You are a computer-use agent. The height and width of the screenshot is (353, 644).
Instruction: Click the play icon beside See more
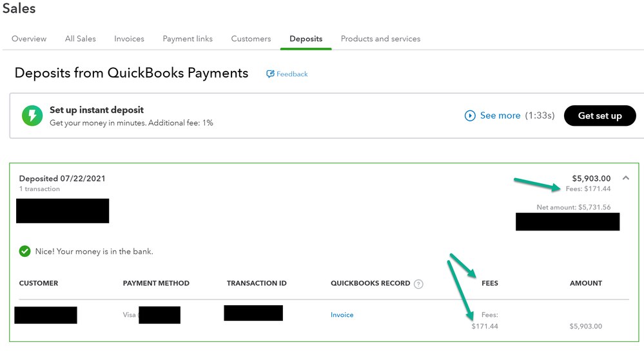(470, 116)
